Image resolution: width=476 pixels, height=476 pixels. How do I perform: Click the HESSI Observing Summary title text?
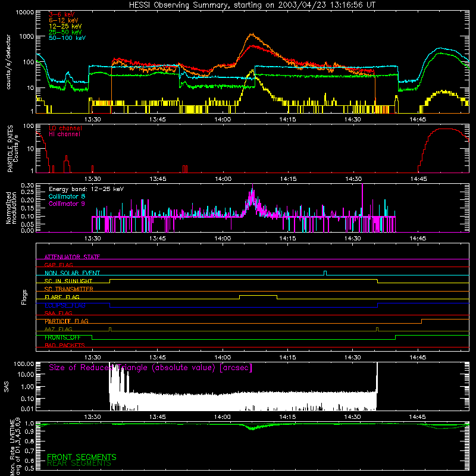[x=252, y=5]
